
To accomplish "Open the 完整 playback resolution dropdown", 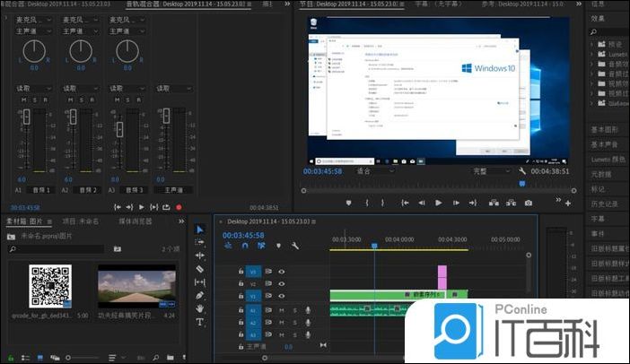I will [491, 170].
